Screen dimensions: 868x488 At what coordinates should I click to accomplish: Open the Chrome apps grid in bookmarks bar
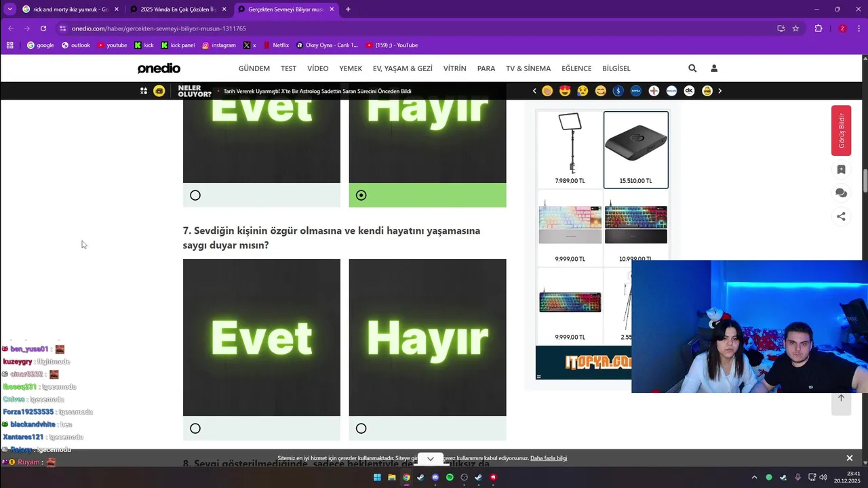click(9, 45)
